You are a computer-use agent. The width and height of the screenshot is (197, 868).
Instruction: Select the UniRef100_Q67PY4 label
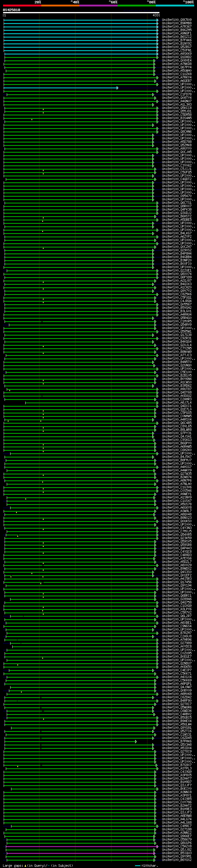pos(176,67)
